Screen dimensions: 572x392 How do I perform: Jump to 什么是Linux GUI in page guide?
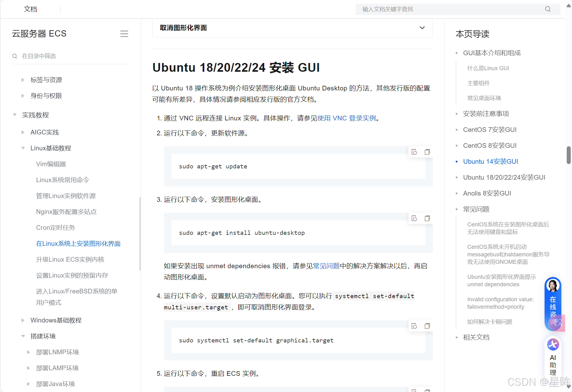click(488, 68)
